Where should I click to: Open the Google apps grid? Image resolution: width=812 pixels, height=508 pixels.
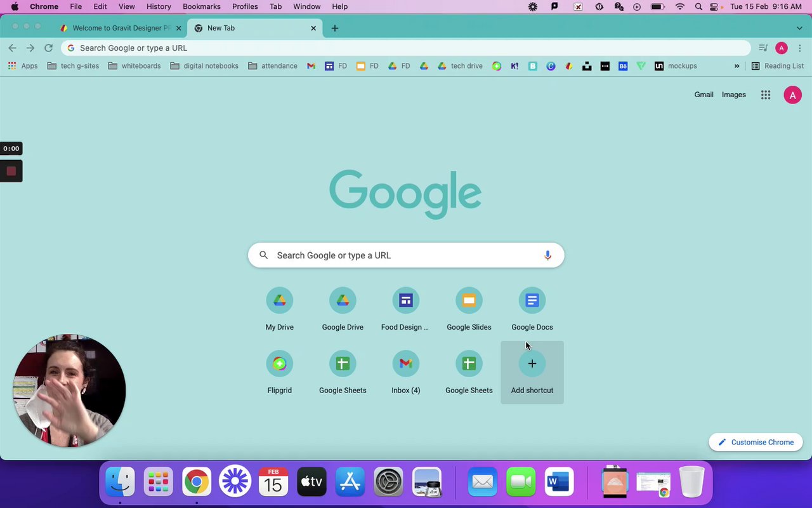tap(766, 95)
